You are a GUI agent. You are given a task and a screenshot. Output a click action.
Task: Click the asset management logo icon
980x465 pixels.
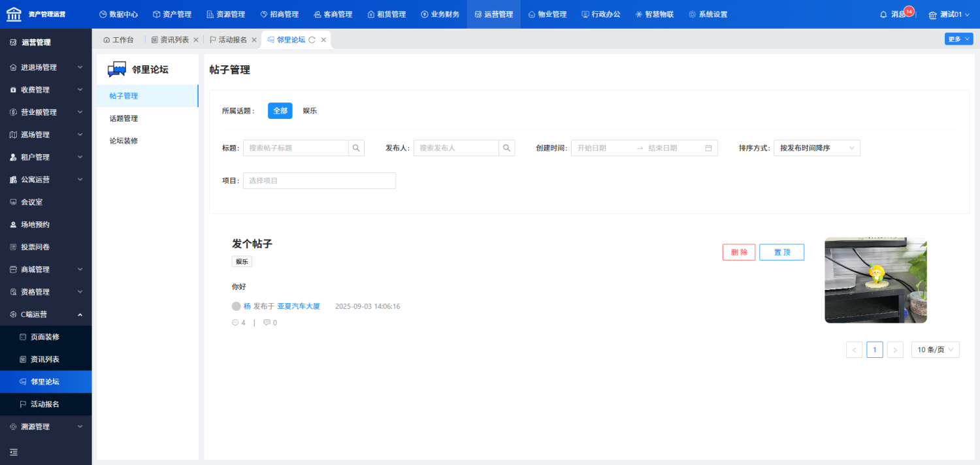14,14
